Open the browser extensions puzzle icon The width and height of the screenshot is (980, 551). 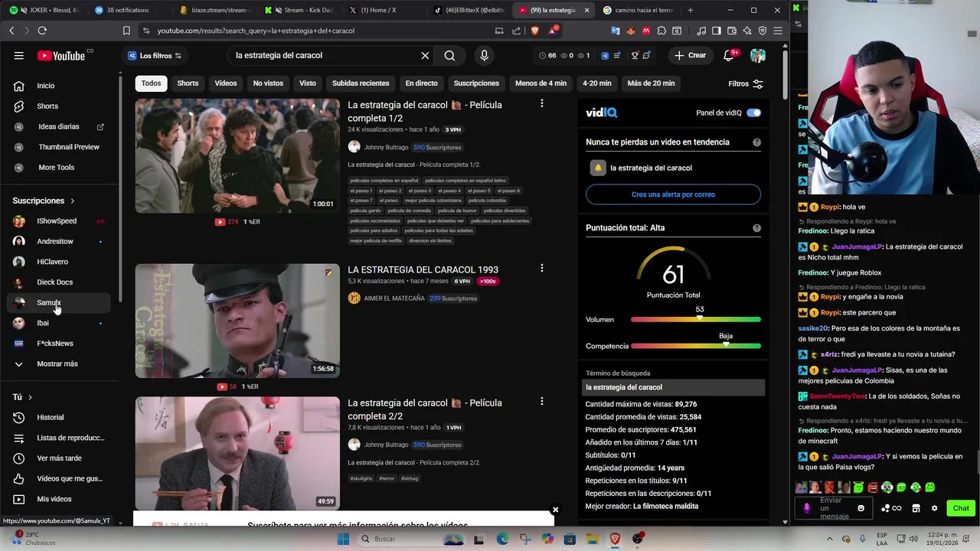tap(661, 31)
